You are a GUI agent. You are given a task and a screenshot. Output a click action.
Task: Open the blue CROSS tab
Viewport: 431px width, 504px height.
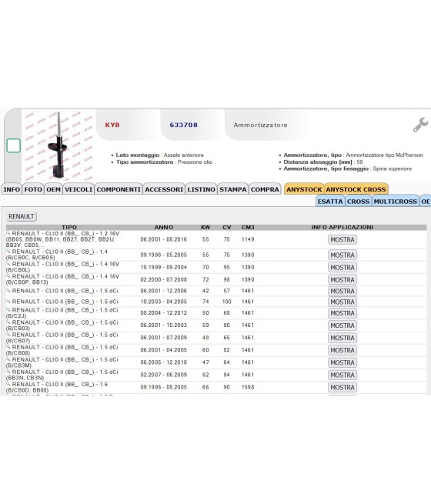pyautogui.click(x=359, y=202)
